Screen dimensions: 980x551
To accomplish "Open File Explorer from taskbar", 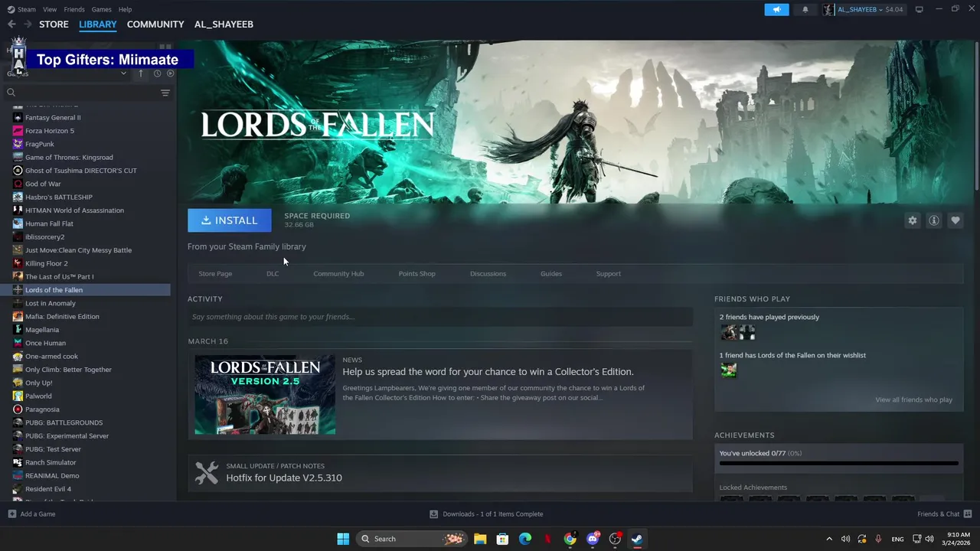I will point(480,539).
